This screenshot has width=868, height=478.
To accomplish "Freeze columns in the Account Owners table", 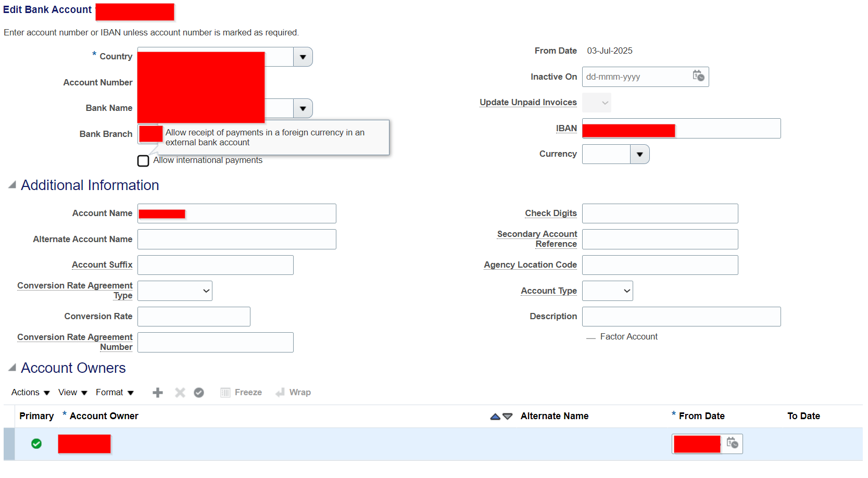I will point(241,392).
